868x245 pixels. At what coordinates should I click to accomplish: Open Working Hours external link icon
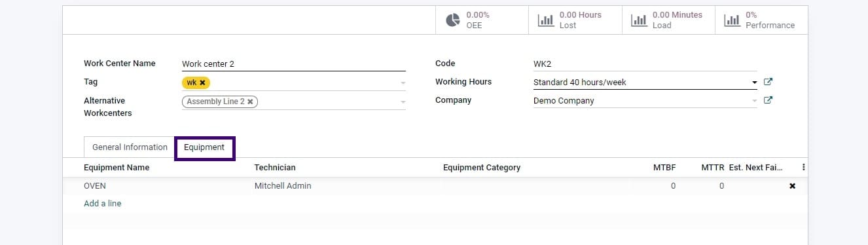point(769,82)
